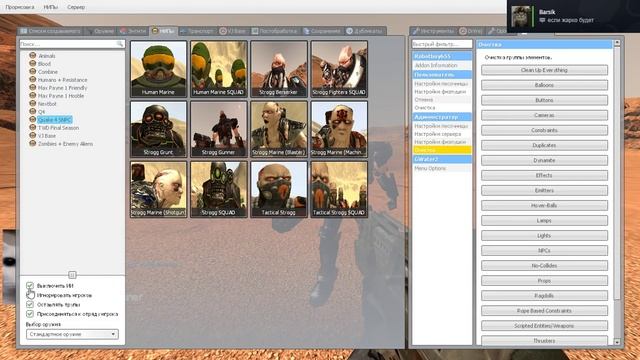Spawn the Strogg SQUAD thumbnail
The width and height of the screenshot is (640, 360).
(x=218, y=189)
